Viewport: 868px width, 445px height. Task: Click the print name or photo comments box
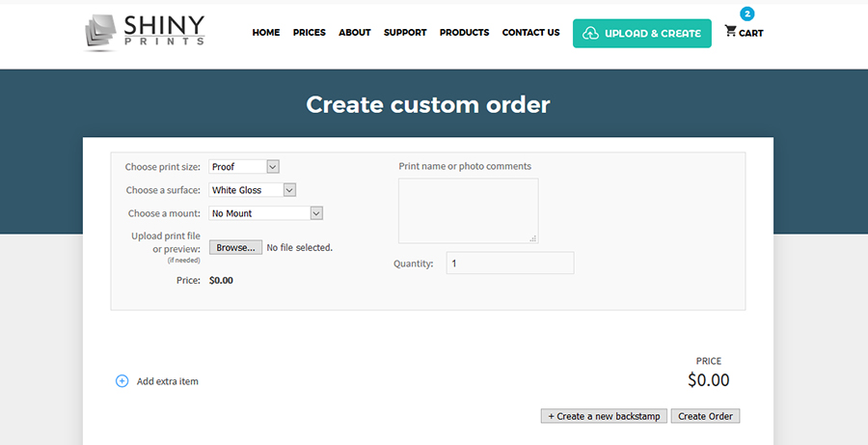[469, 210]
